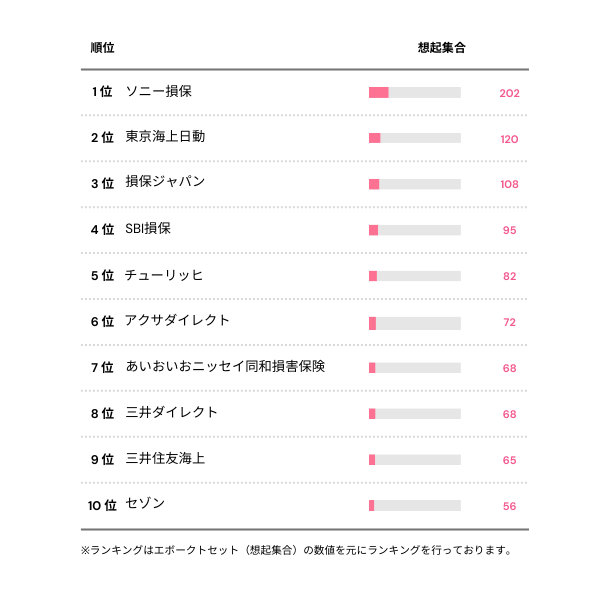
Task: Click the 東京海上日動 score bar
Action: [x=415, y=138]
